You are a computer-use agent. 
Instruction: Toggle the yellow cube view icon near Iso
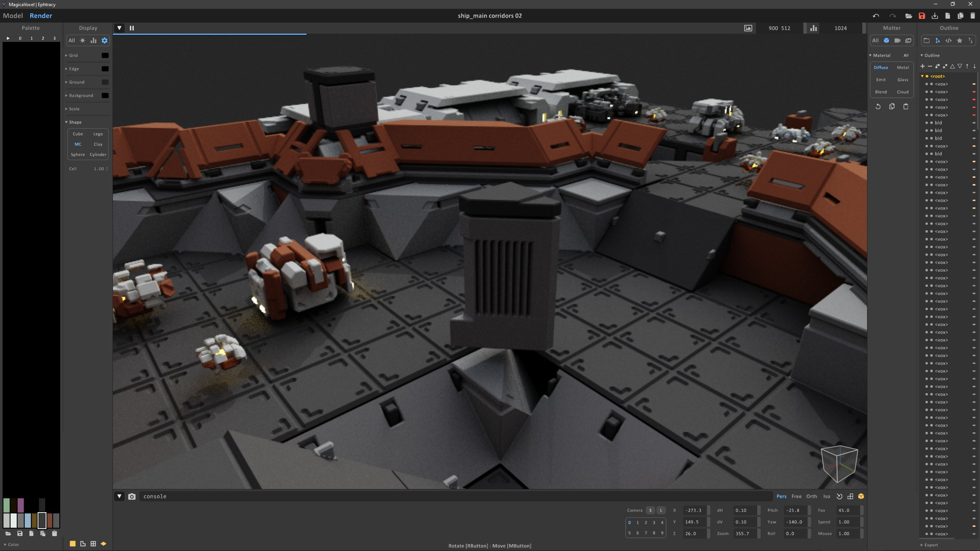(861, 496)
